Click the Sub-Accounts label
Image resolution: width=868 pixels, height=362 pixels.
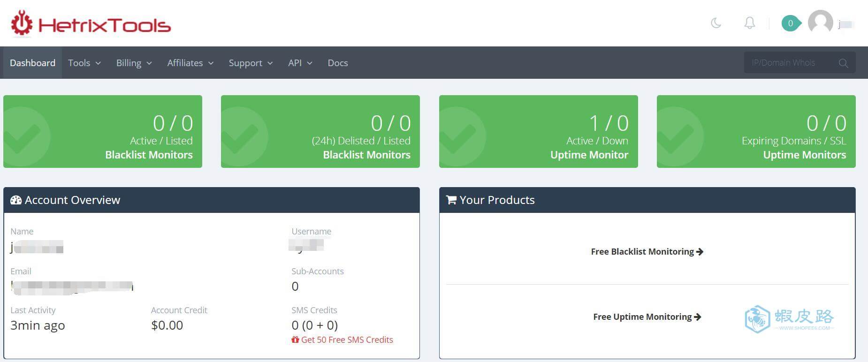(x=318, y=271)
